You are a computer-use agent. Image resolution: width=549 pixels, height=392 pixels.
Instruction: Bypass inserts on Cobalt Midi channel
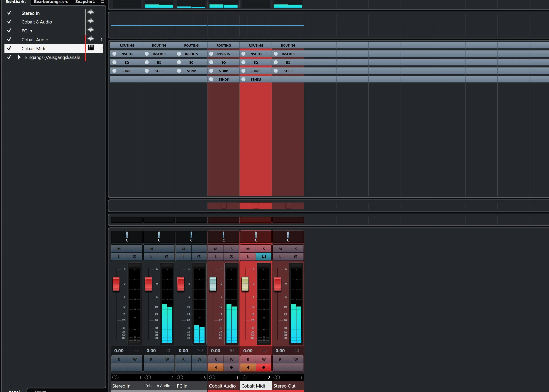pos(243,54)
